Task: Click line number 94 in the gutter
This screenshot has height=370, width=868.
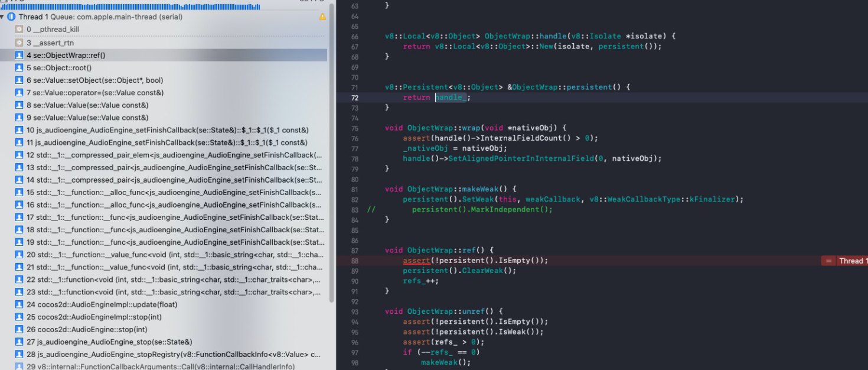Action: tap(354, 322)
